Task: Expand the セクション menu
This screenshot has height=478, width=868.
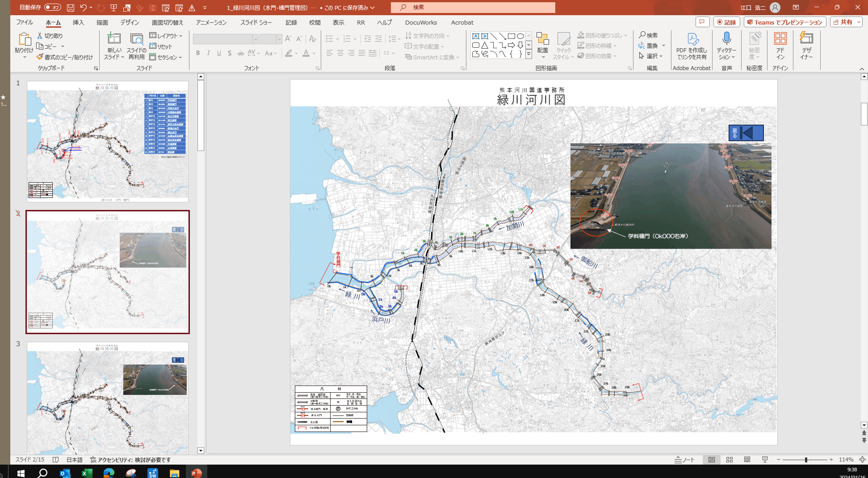Action: pyautogui.click(x=166, y=57)
